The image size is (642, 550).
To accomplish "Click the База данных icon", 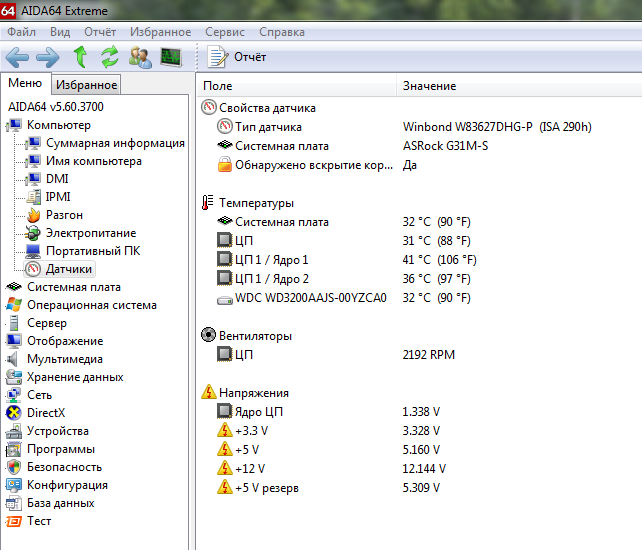I will [14, 503].
